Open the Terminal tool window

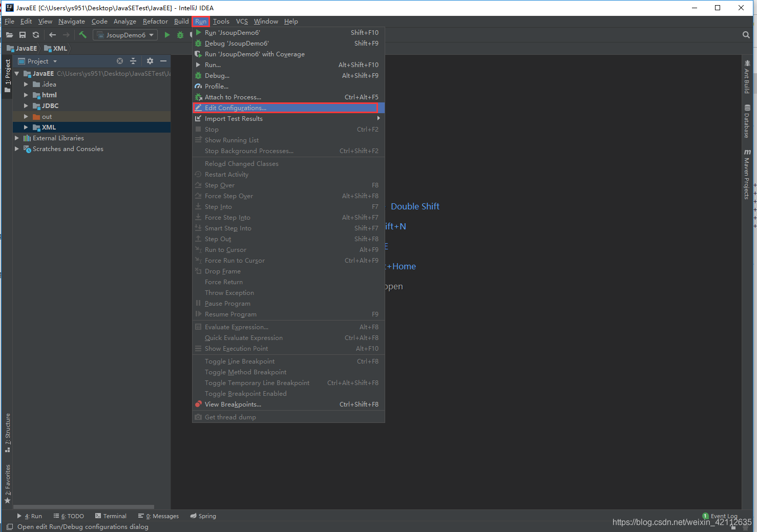pyautogui.click(x=111, y=516)
